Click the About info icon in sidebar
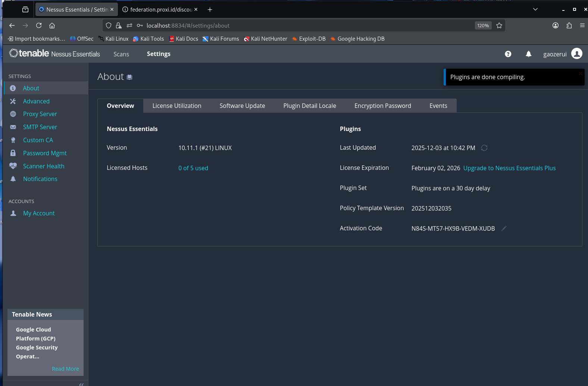 [x=13, y=88]
